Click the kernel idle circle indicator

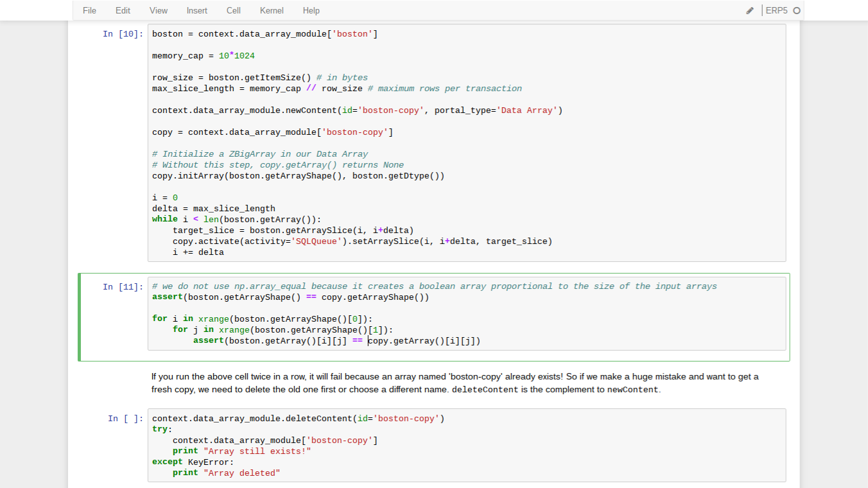point(797,10)
